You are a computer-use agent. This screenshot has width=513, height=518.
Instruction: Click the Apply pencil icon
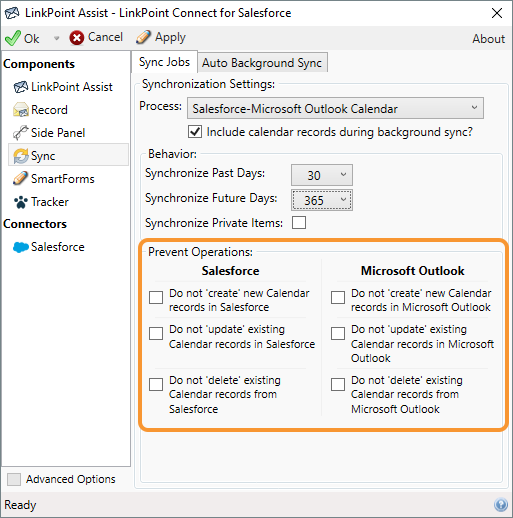point(143,37)
